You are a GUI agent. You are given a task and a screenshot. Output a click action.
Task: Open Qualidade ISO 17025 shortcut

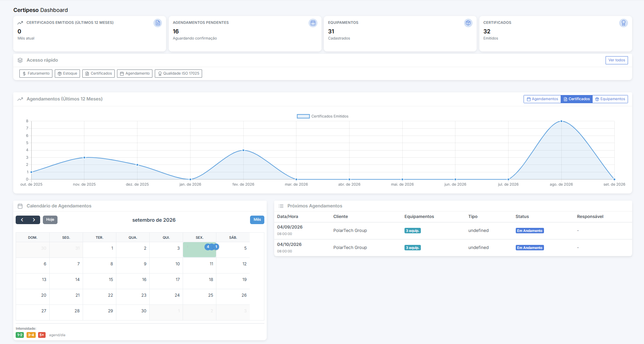pyautogui.click(x=178, y=74)
